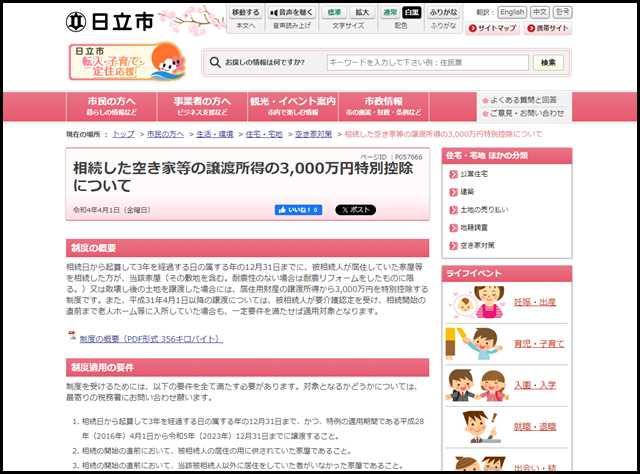This screenshot has width=640, height=474.
Task: Play the 音声を聴く audio reading
Action: click(x=291, y=13)
